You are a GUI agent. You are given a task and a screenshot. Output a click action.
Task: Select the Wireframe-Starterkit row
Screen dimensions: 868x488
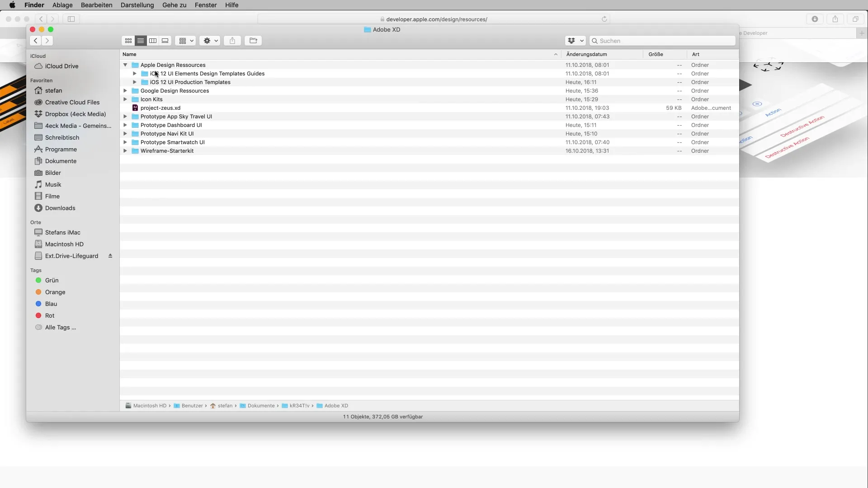tap(429, 151)
